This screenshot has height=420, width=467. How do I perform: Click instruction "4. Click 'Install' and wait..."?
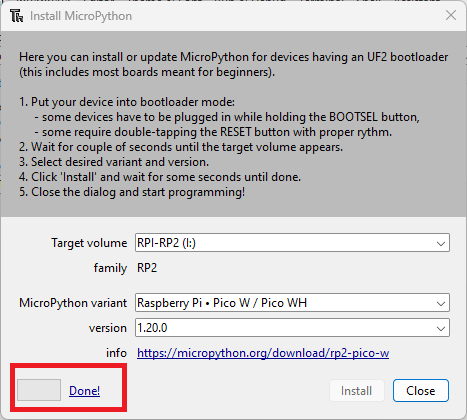click(x=160, y=177)
